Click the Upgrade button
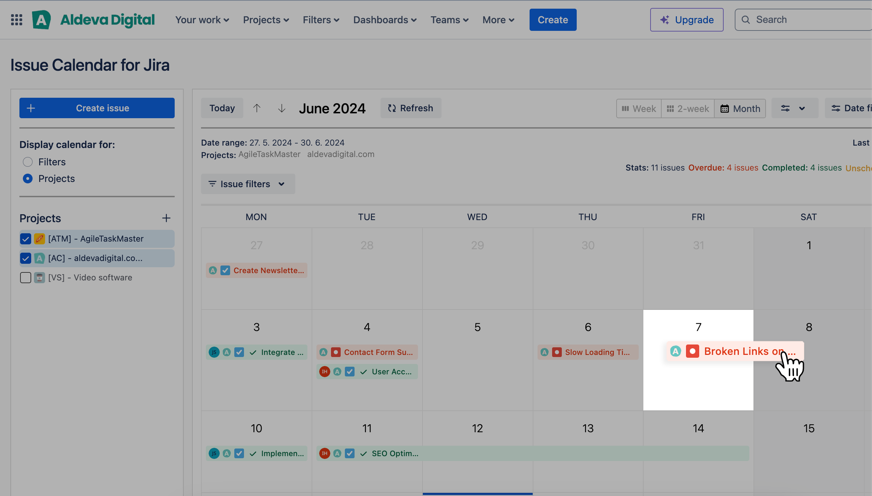 pos(687,20)
